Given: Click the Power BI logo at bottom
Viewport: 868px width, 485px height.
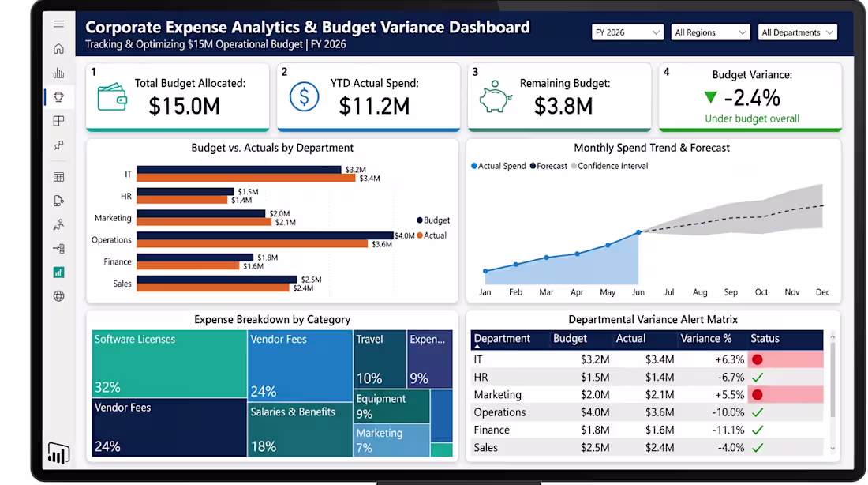Looking at the screenshot, I should point(58,453).
